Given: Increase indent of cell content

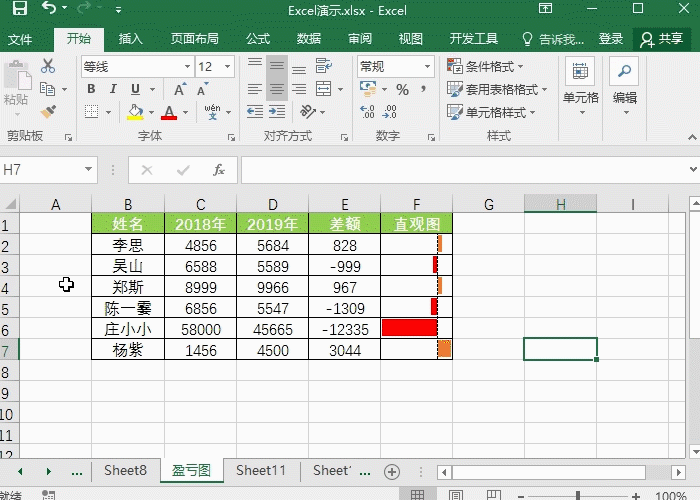Looking at the screenshot, I should 277,112.
